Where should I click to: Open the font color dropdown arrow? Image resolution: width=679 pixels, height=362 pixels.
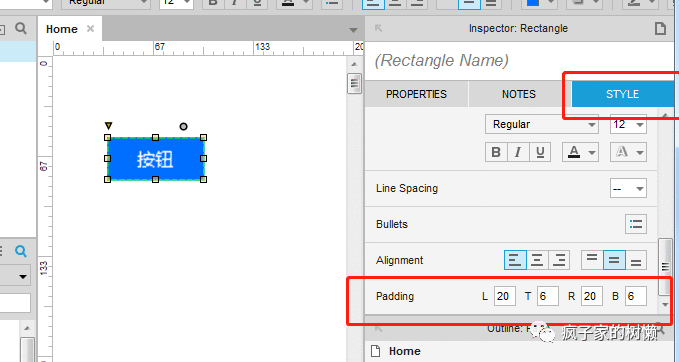592,152
